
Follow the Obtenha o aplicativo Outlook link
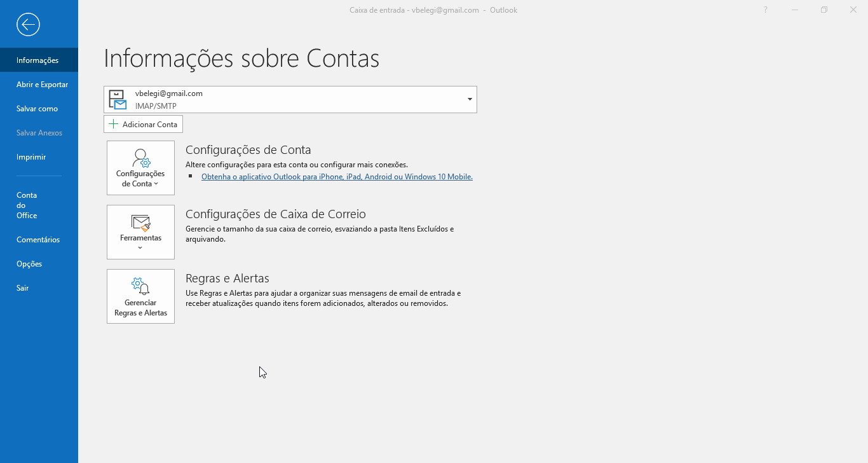[337, 177]
